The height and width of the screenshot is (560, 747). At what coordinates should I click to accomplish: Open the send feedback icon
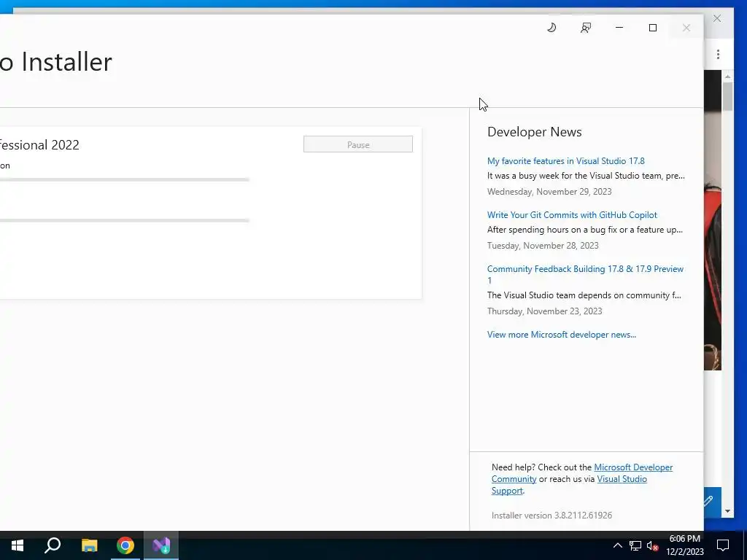(x=586, y=28)
